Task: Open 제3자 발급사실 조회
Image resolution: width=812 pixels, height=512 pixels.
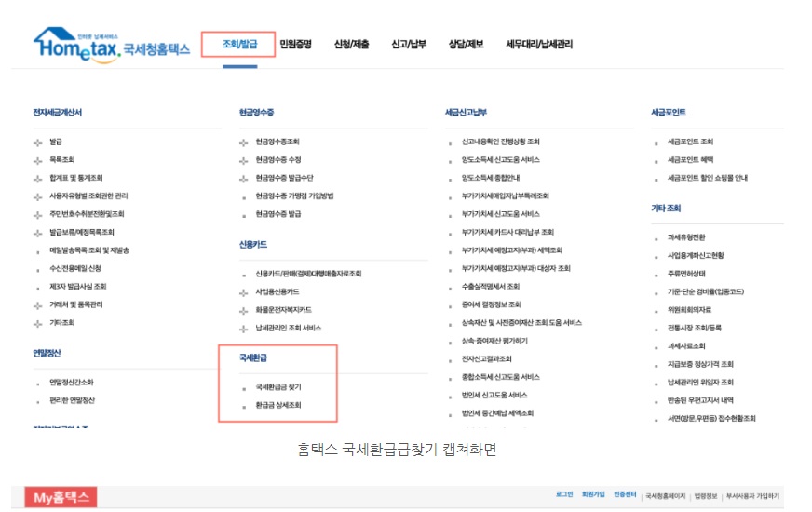Action: (x=77, y=287)
